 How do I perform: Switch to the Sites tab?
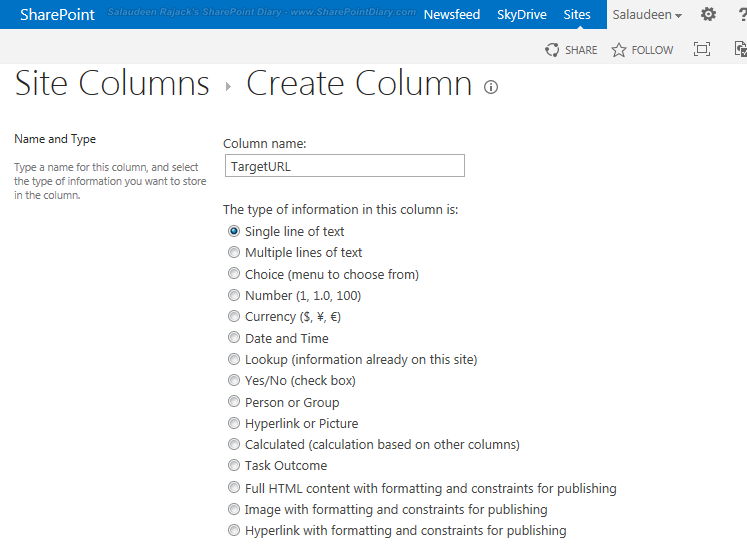577,15
